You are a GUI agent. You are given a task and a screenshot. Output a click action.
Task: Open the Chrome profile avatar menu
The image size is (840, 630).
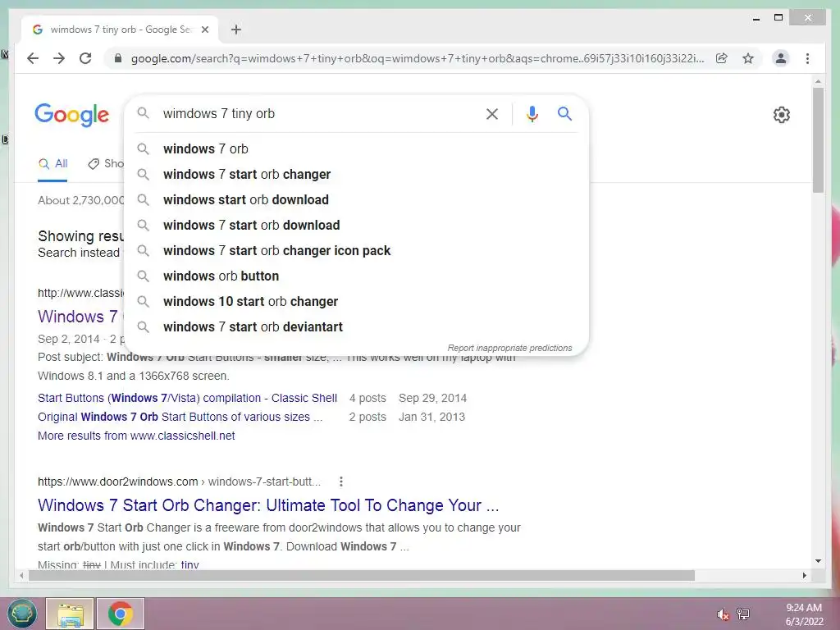click(781, 58)
